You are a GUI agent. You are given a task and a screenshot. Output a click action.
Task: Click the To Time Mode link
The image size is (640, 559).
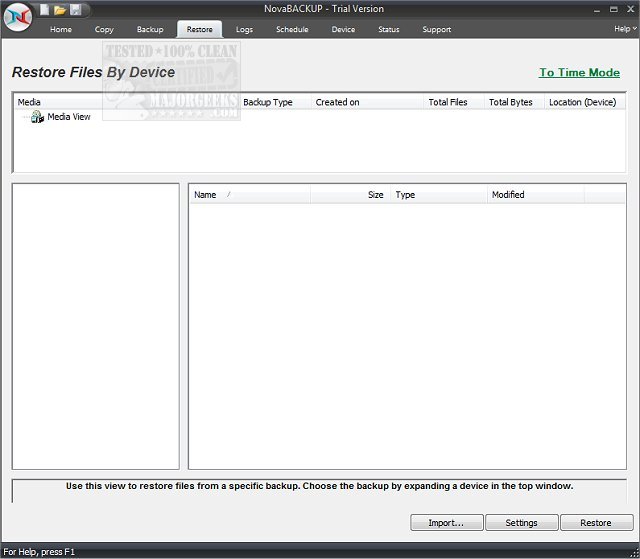pyautogui.click(x=579, y=73)
